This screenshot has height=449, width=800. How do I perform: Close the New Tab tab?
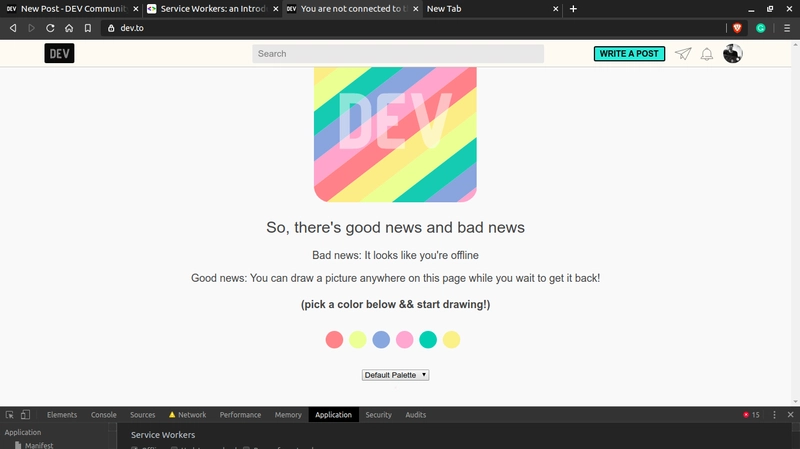pyautogui.click(x=556, y=9)
